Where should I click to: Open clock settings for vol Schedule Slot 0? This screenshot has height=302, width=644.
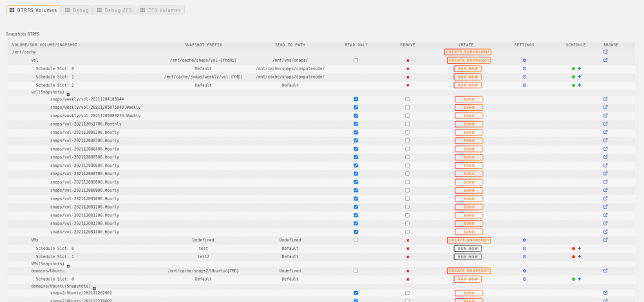[x=524, y=69]
